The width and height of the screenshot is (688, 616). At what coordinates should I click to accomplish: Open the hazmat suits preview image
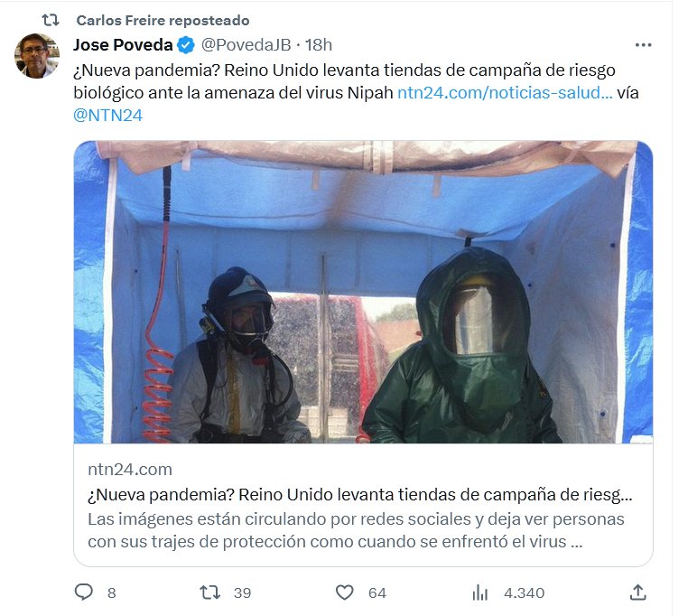(363, 292)
